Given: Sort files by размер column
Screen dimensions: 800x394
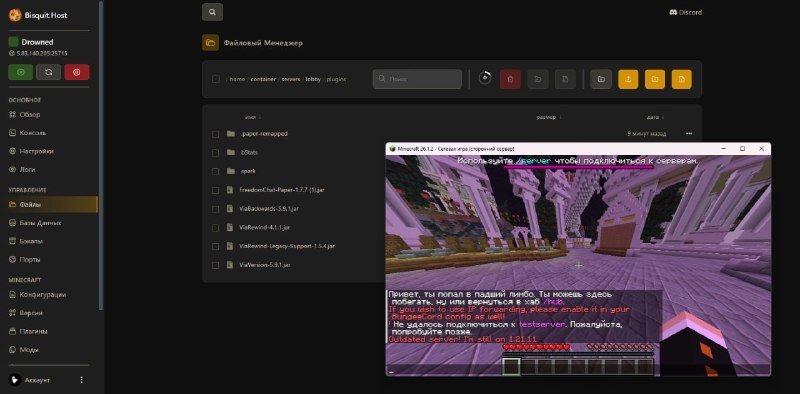Looking at the screenshot, I should click(548, 117).
